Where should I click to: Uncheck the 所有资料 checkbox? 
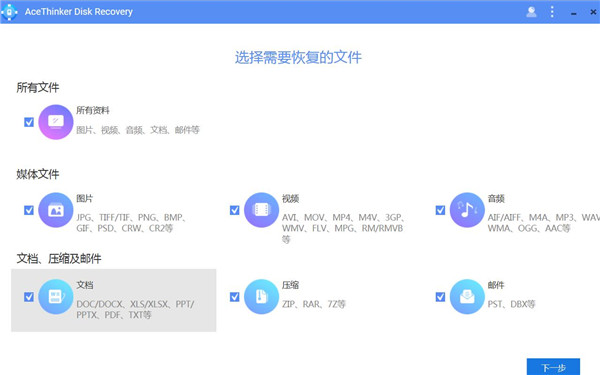pos(29,122)
